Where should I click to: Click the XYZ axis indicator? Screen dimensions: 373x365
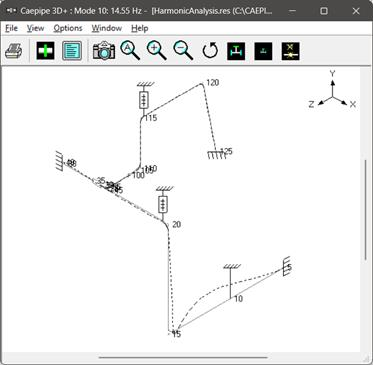(x=332, y=90)
